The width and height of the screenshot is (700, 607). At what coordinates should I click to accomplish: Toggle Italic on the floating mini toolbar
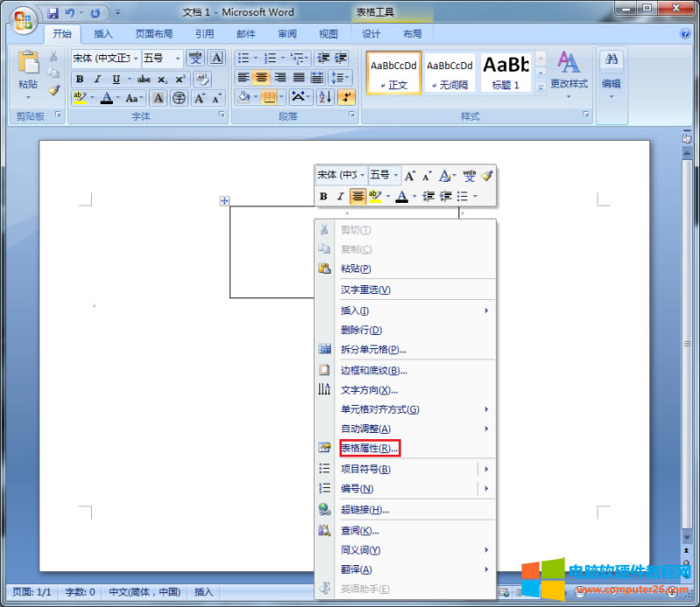[340, 197]
